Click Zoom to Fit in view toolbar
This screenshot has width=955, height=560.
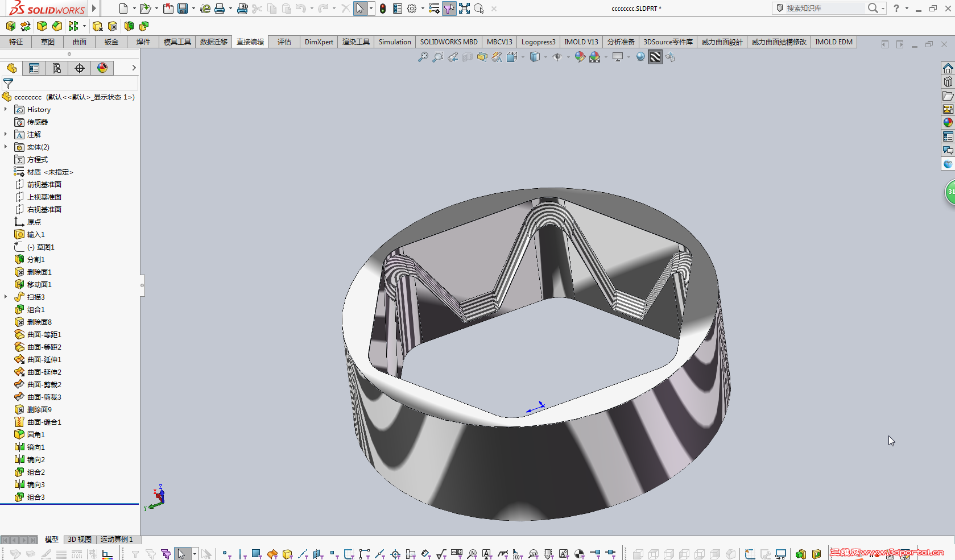[423, 57]
